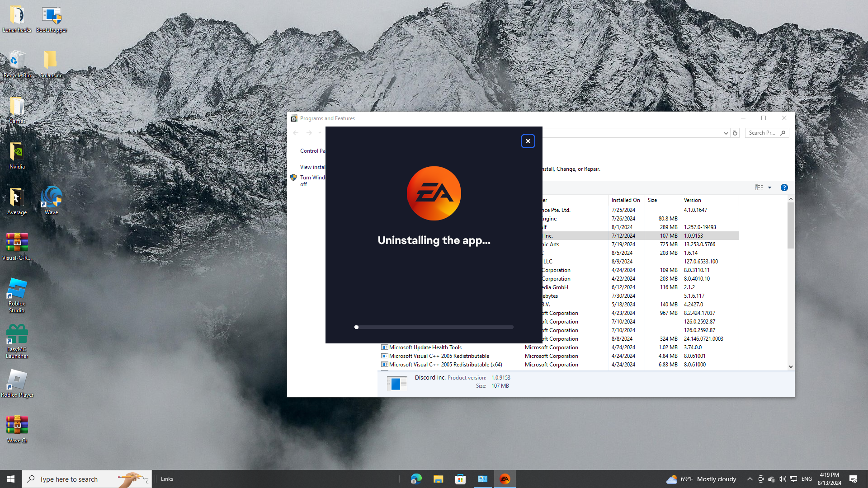Image resolution: width=868 pixels, height=488 pixels.
Task: Click the EA logo in uninstaller
Action: point(434,193)
